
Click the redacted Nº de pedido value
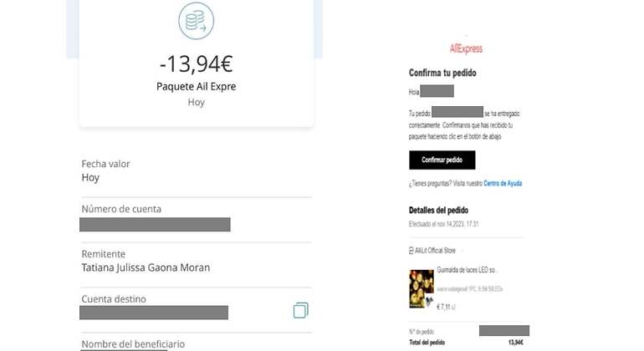tap(504, 330)
